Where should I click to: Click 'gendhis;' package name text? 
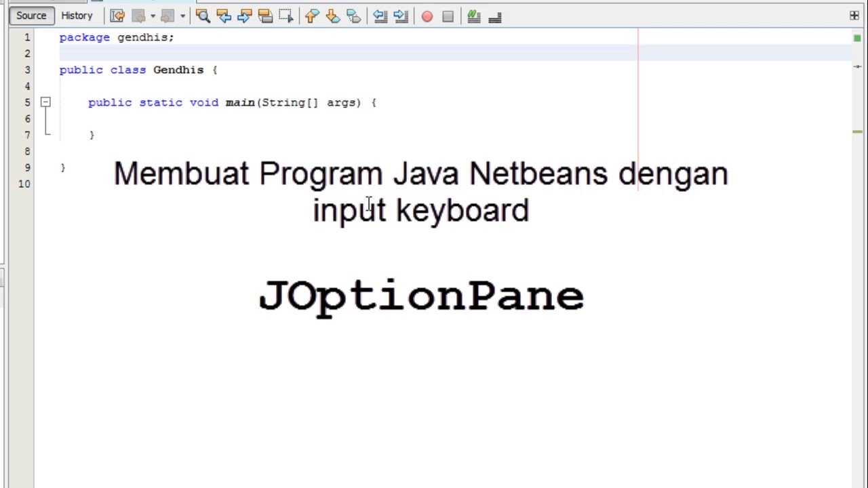(146, 37)
